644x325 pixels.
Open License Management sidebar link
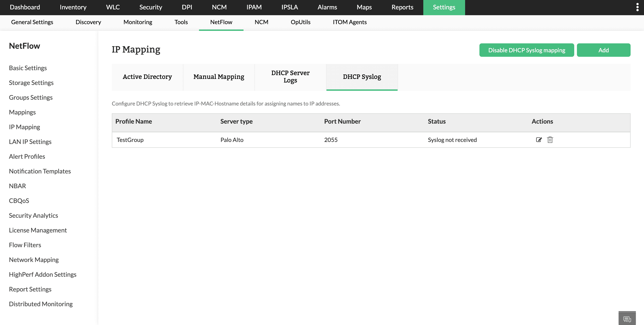coord(38,230)
